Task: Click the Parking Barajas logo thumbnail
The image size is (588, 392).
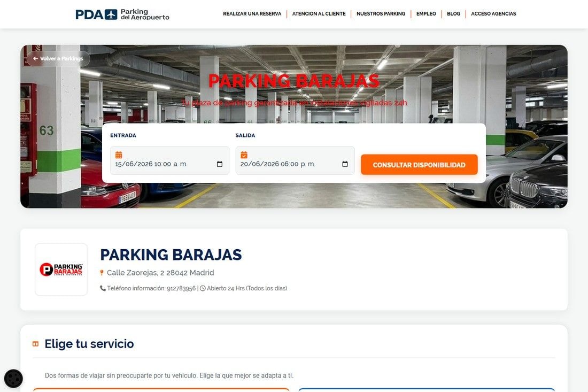Action: tap(61, 270)
